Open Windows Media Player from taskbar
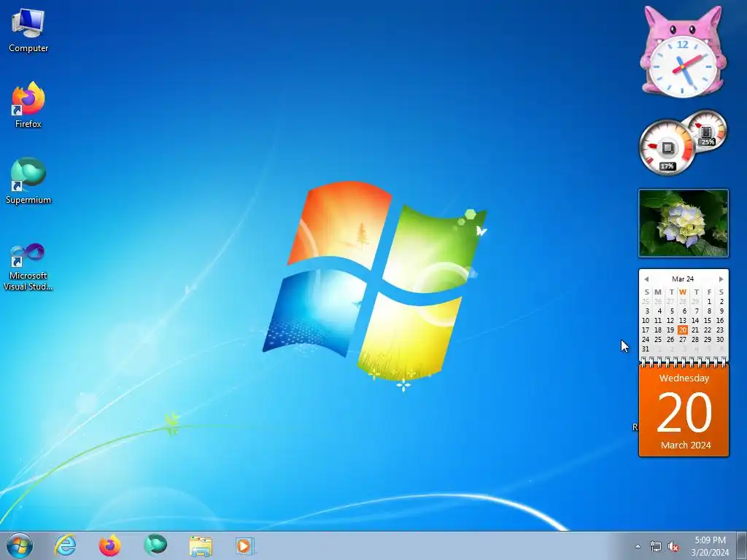The height and width of the screenshot is (560, 747). pos(245,545)
